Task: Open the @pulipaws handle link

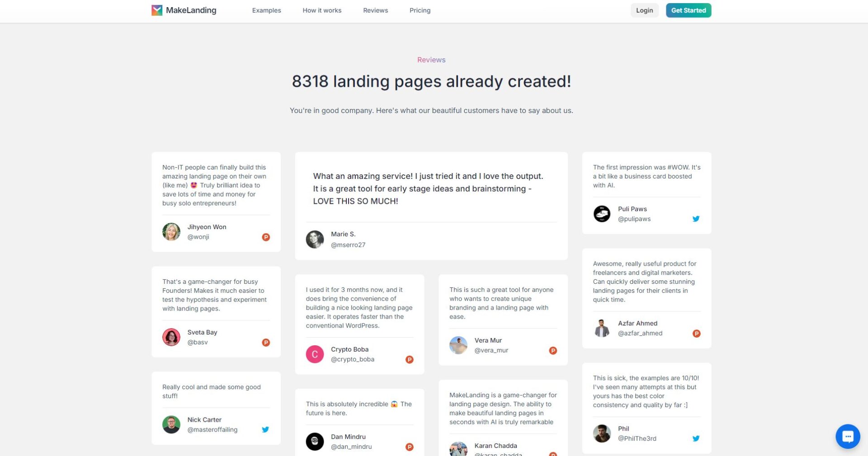Action: pyautogui.click(x=634, y=219)
